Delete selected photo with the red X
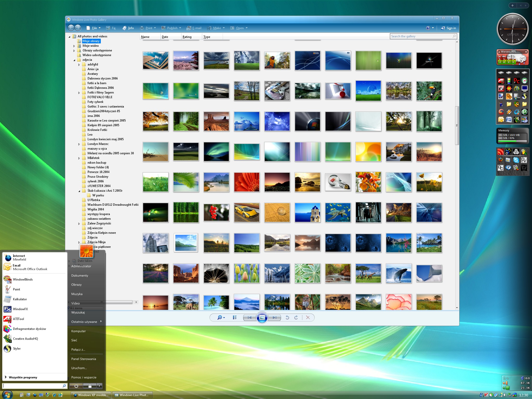This screenshot has width=532, height=399. 308,317
